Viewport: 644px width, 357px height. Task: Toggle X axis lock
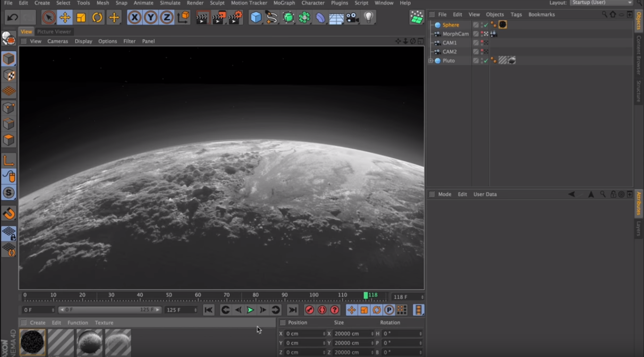point(134,18)
